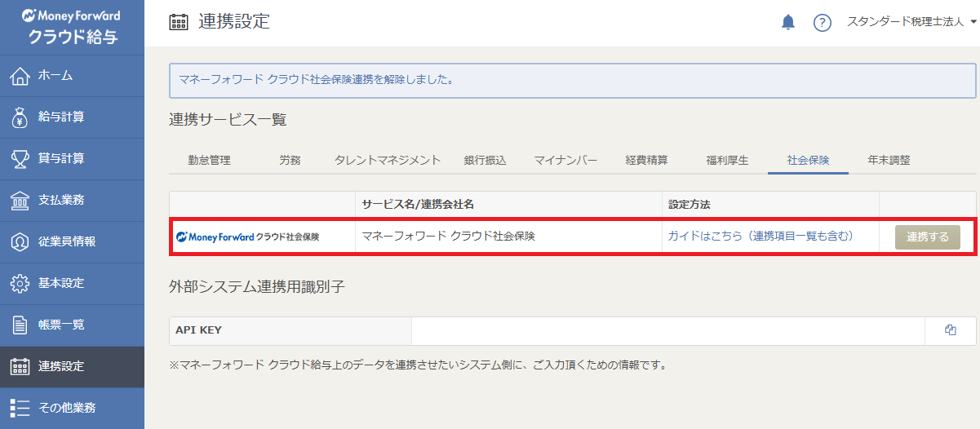Image resolution: width=980 pixels, height=429 pixels.
Task: Open 賞与計算 menu item
Action: 72,158
